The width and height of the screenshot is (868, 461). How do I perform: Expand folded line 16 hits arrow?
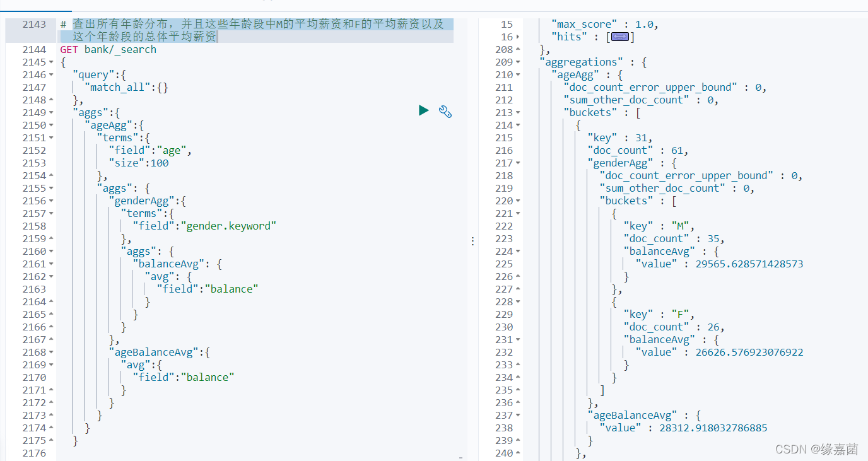click(518, 37)
